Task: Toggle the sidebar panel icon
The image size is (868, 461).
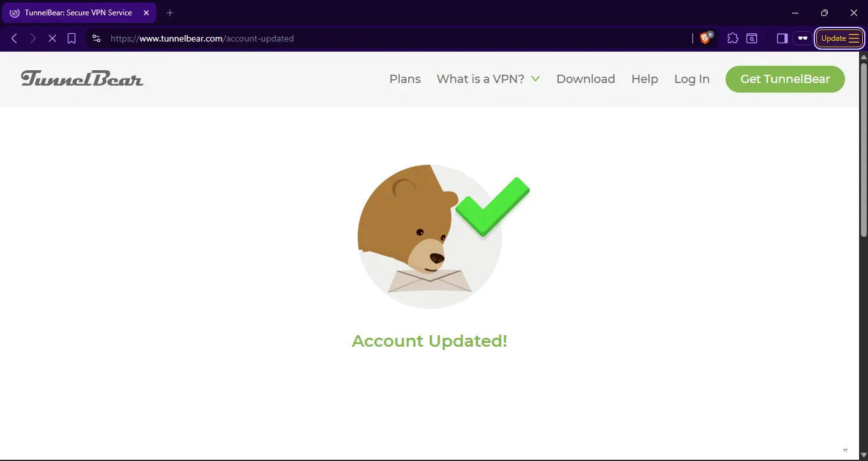Action: click(782, 38)
